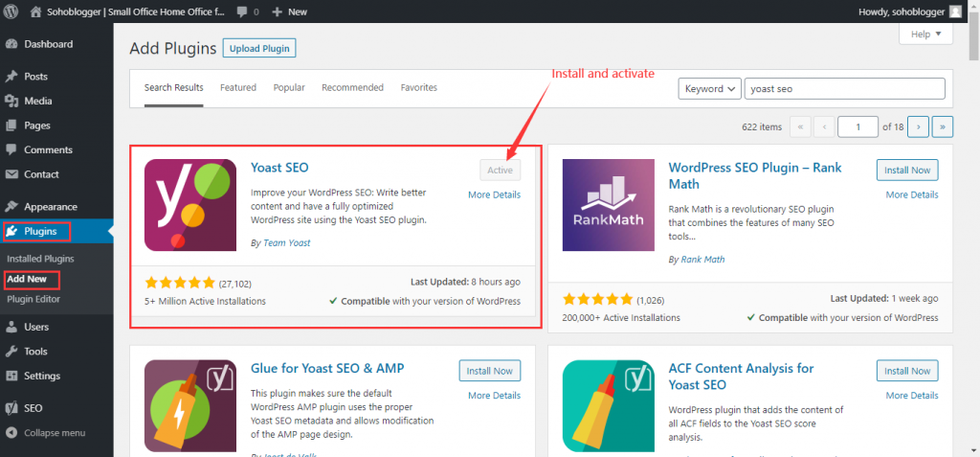980x457 pixels.
Task: Click the Upload Plugin button
Action: click(x=258, y=48)
